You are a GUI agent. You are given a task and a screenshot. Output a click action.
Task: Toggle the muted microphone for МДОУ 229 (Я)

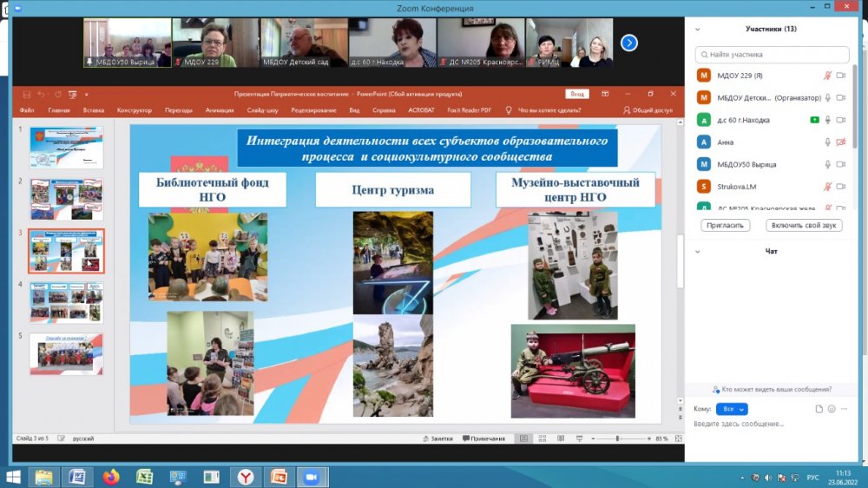(828, 76)
